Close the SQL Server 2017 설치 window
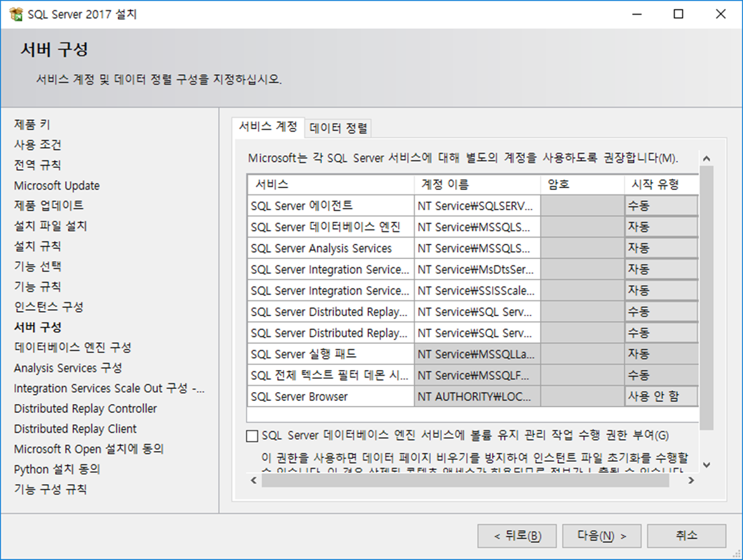 (x=721, y=14)
